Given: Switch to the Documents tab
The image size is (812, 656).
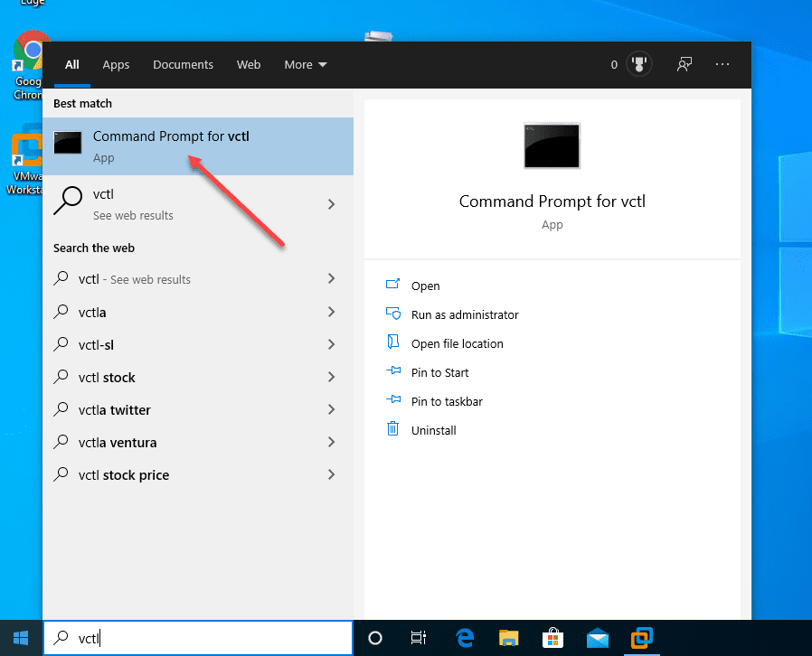Looking at the screenshot, I should click(x=183, y=64).
